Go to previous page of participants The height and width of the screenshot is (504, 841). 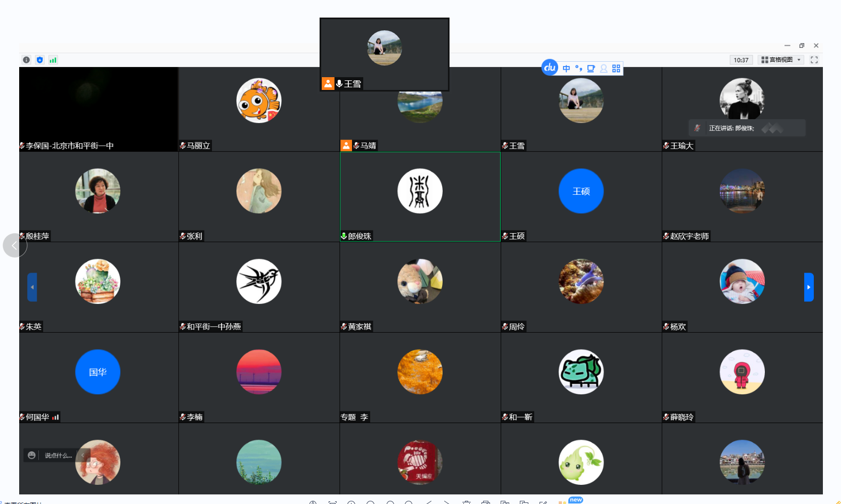(32, 287)
